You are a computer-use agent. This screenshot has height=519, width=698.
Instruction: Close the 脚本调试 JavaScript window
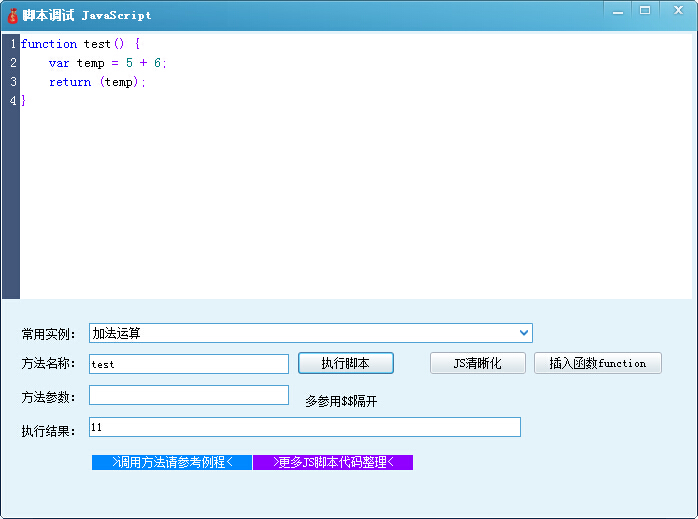678,11
